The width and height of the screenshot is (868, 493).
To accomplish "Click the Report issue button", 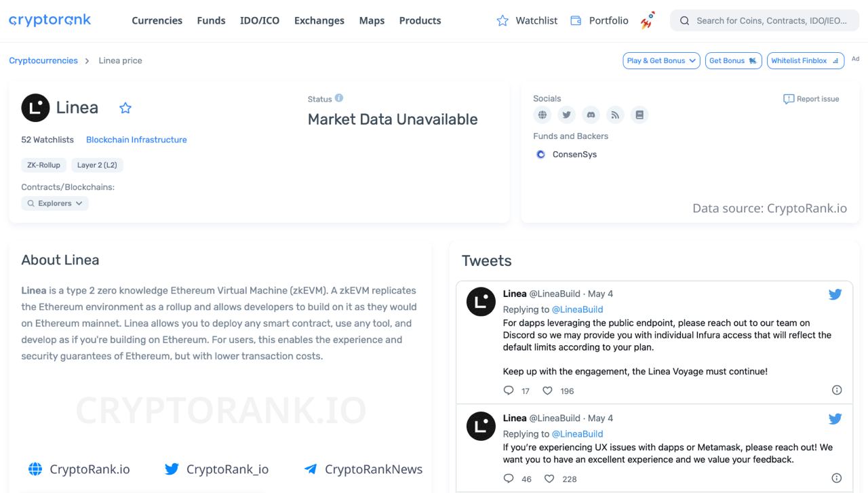I will pos(811,99).
